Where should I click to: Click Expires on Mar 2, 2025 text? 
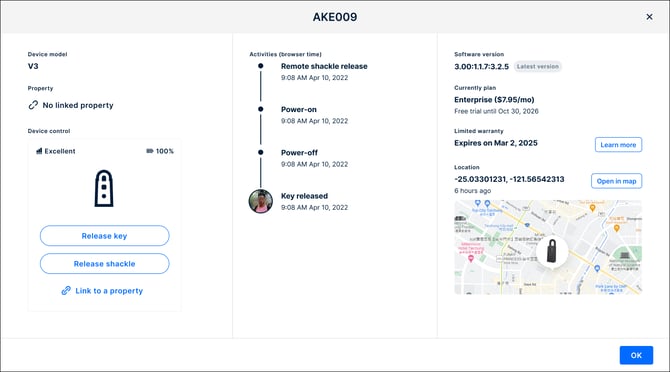(496, 143)
